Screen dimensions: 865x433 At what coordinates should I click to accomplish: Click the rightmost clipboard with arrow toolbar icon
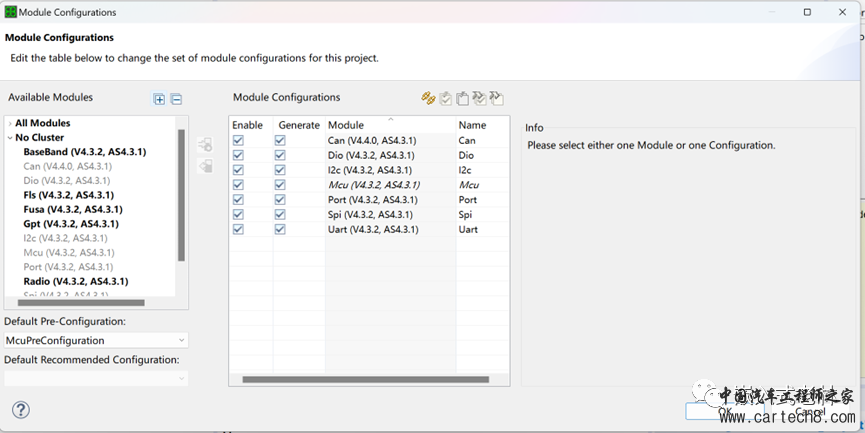tap(496, 98)
